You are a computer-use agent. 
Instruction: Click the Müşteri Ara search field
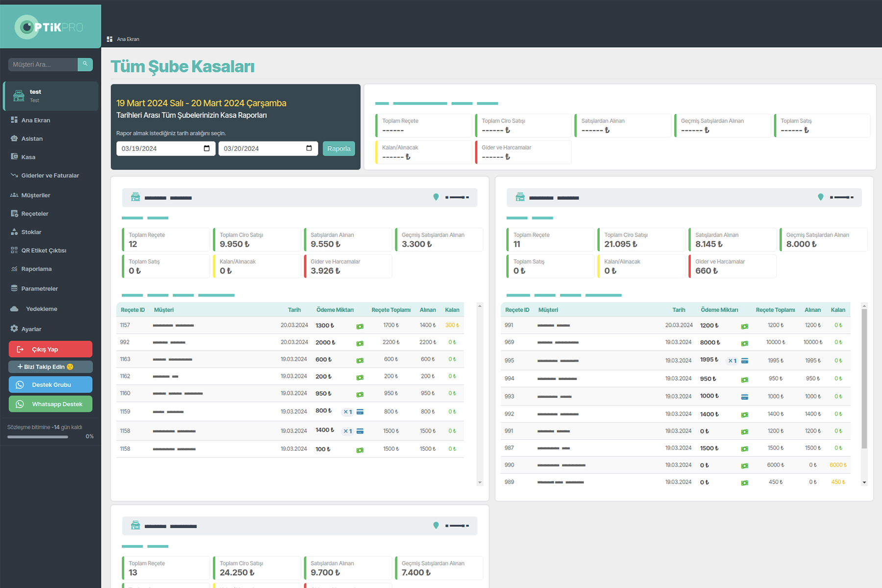[x=43, y=64]
